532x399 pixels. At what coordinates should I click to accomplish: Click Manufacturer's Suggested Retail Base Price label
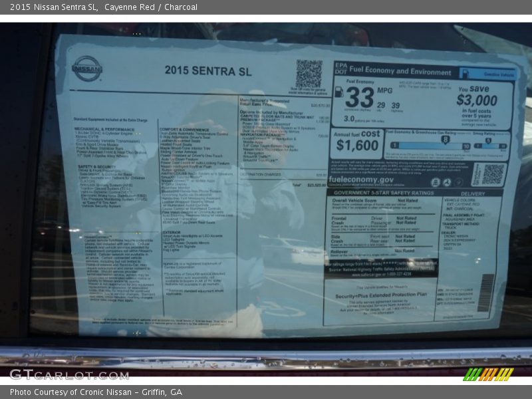point(265,102)
